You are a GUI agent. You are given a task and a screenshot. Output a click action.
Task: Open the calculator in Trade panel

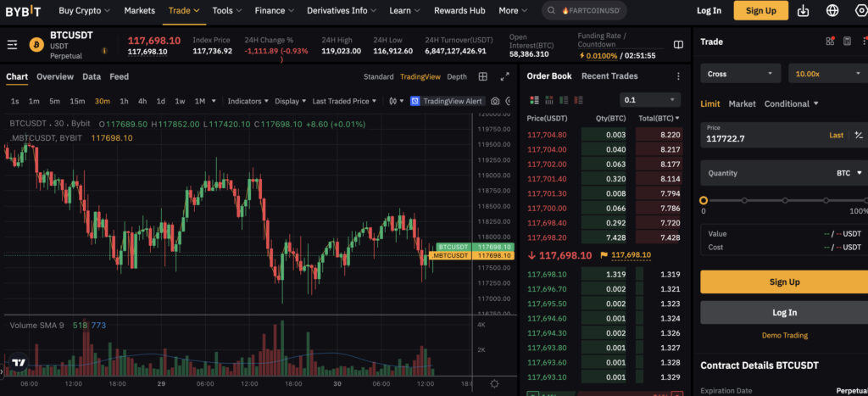coord(847,41)
